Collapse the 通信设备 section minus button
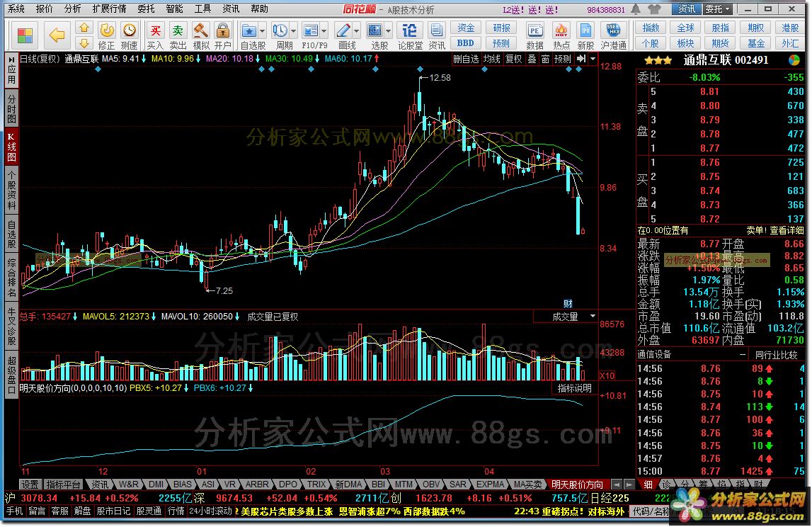This screenshot has width=812, height=527. pos(742,354)
